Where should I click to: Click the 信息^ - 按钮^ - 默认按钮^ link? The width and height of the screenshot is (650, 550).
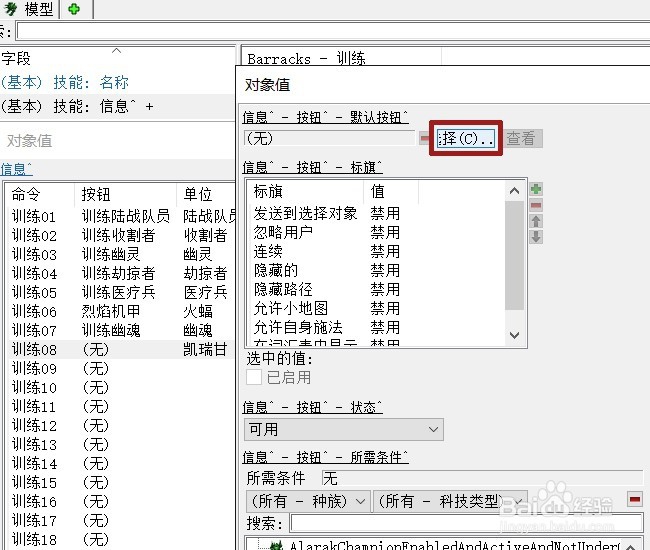tap(325, 117)
